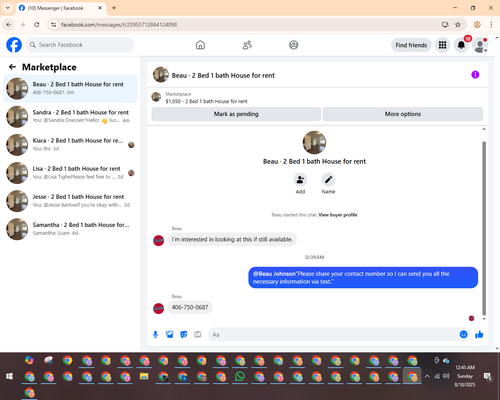This screenshot has width=500, height=400.
Task: Click the site information icon in address bar
Action: tap(54, 25)
